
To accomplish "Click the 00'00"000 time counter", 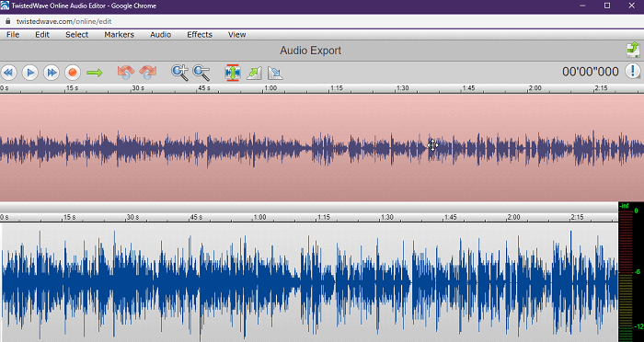I will pos(591,72).
